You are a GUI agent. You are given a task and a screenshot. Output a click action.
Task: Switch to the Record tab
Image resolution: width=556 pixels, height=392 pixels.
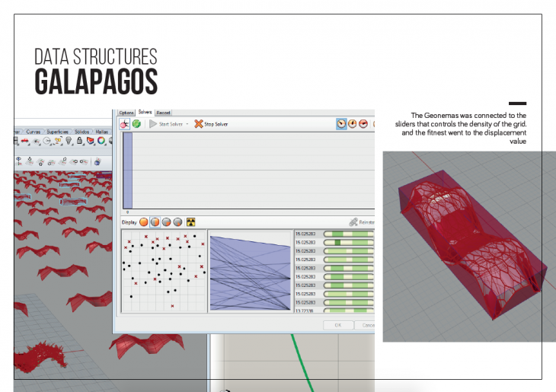tap(163, 113)
